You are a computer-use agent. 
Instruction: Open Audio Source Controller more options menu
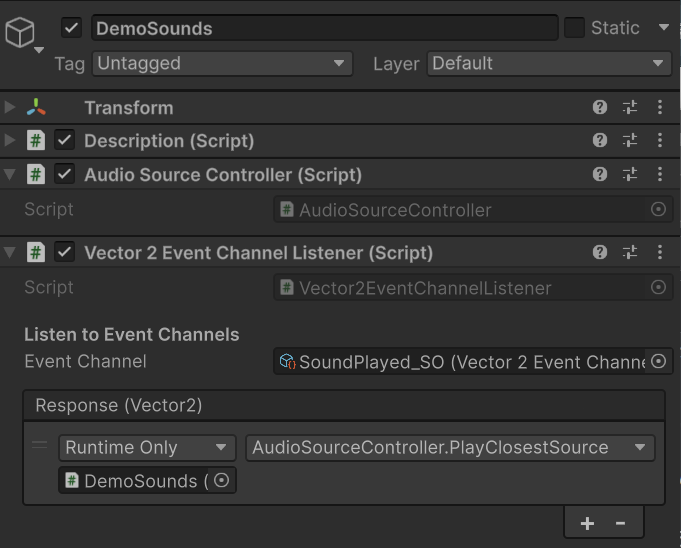click(660, 175)
